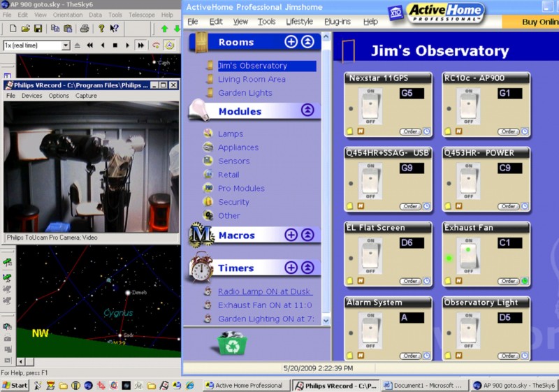
Task: Open the Sensors module category
Action: (234, 161)
